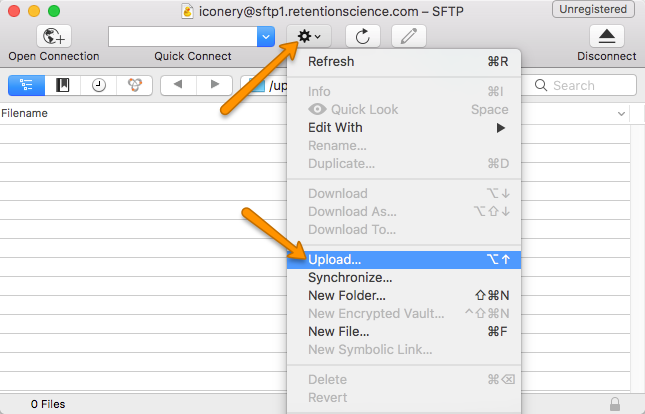Click in the Search field
Screen dimensions: 645x414
579,85
